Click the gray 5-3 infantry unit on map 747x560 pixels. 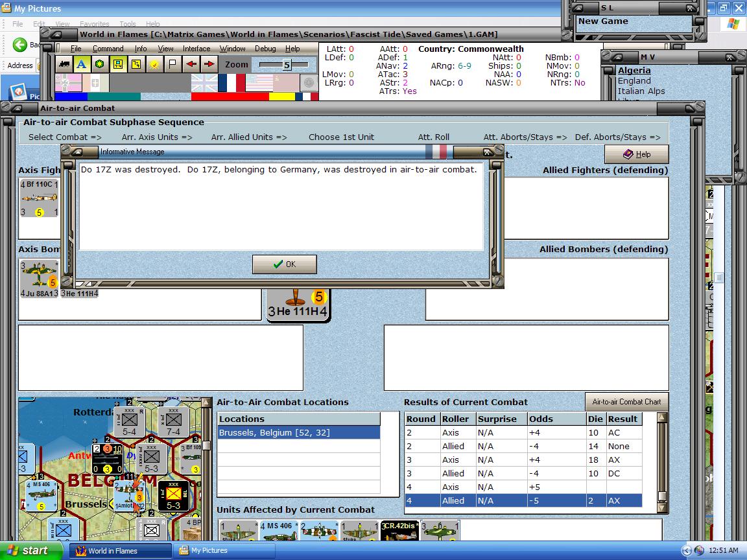(x=152, y=459)
